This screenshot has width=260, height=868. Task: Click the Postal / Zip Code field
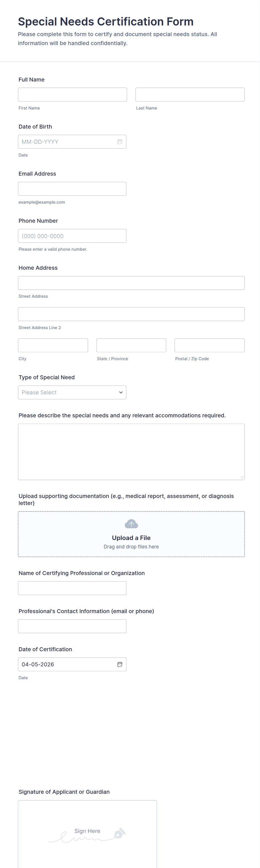(209, 345)
